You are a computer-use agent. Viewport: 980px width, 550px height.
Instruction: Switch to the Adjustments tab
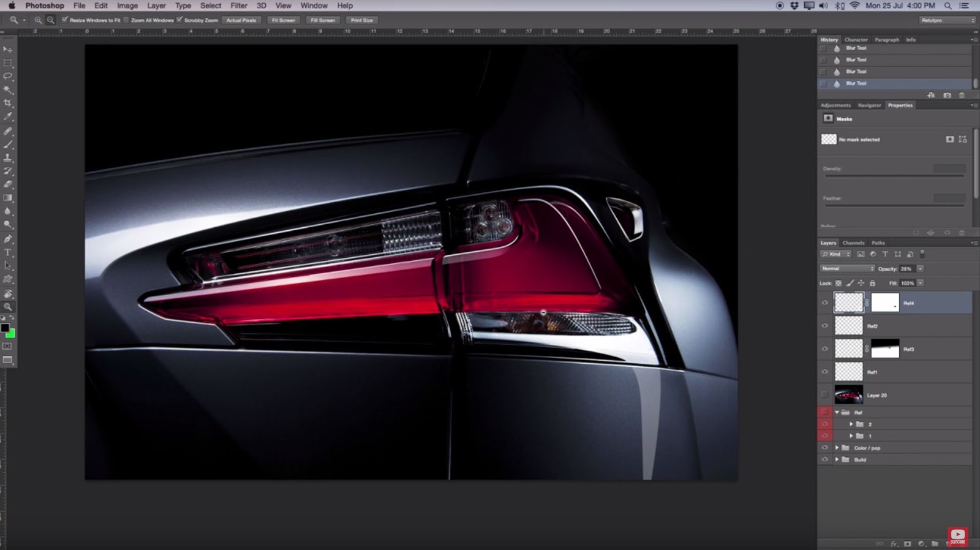(835, 105)
